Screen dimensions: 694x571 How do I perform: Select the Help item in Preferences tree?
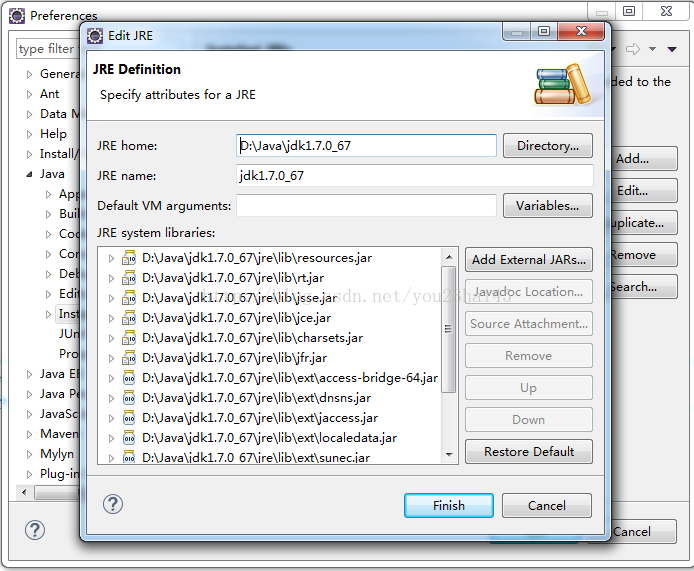click(54, 134)
